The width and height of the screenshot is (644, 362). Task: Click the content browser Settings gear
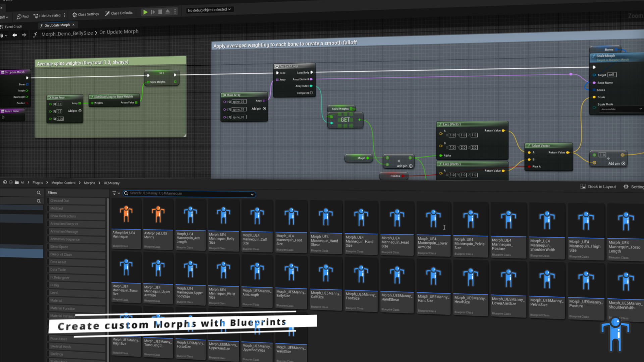626,187
